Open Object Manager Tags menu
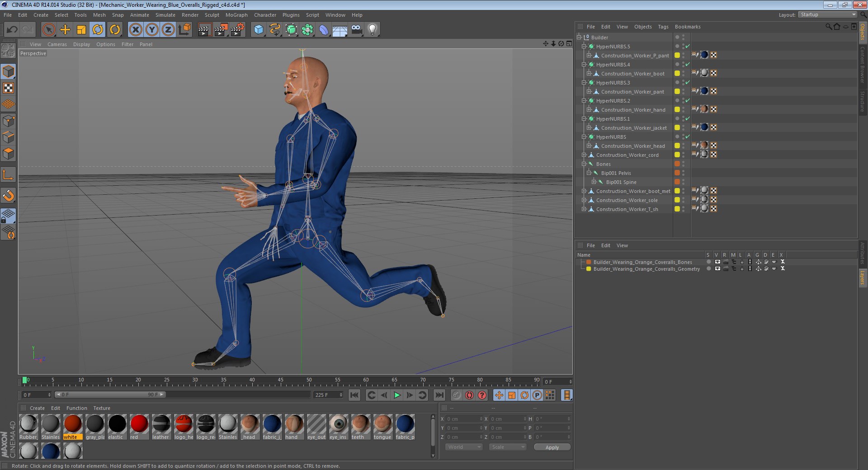 coord(663,27)
